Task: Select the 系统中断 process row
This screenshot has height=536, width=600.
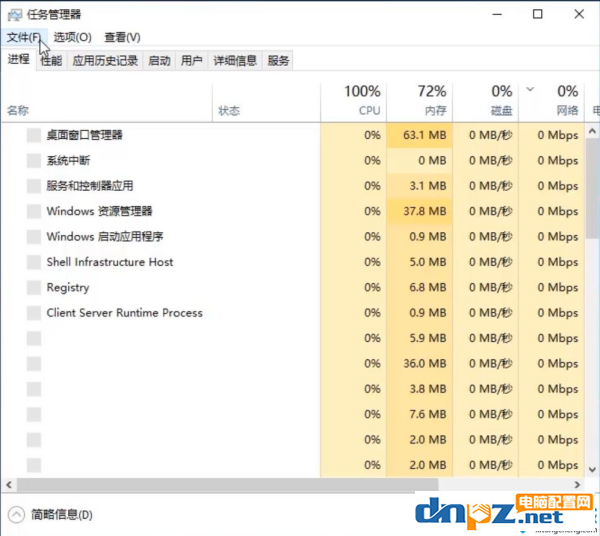Action: [292, 160]
